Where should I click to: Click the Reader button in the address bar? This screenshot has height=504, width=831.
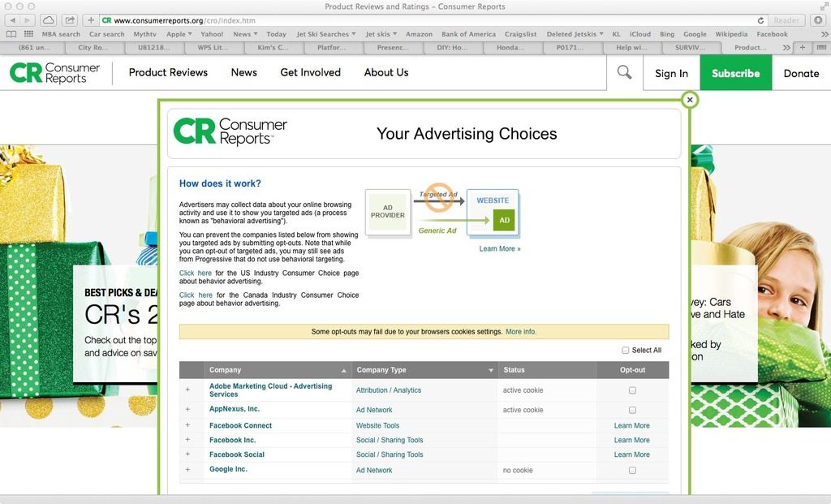pos(786,20)
